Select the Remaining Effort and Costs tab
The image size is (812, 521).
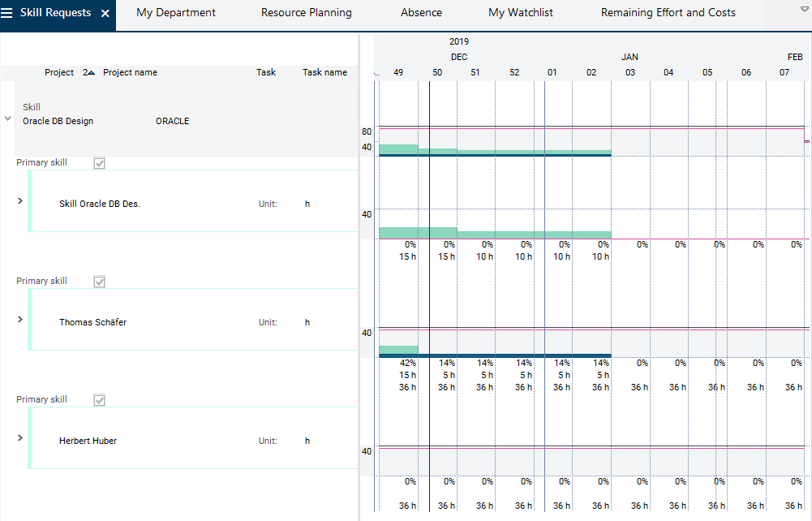pos(668,13)
